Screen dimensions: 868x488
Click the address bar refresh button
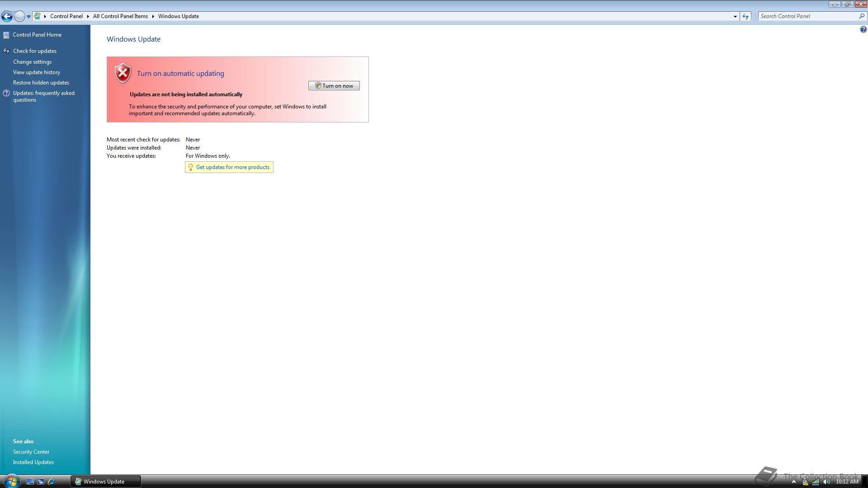point(745,16)
